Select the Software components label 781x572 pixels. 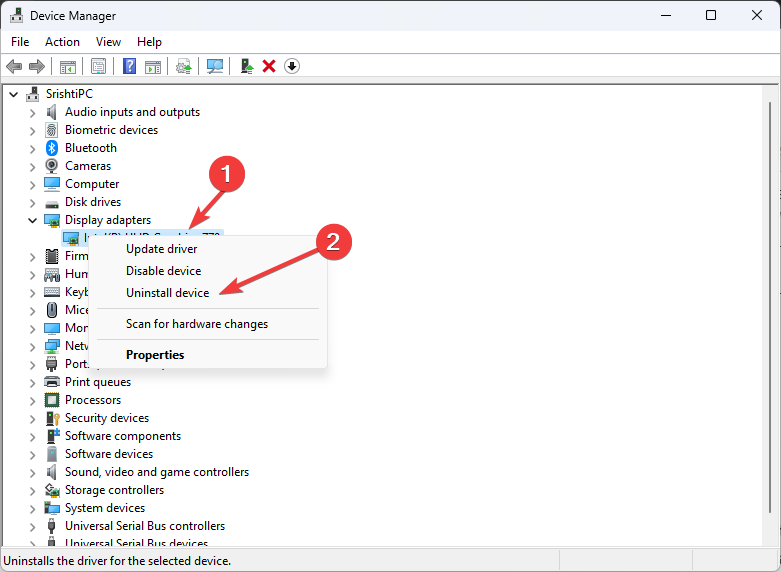[x=123, y=436]
